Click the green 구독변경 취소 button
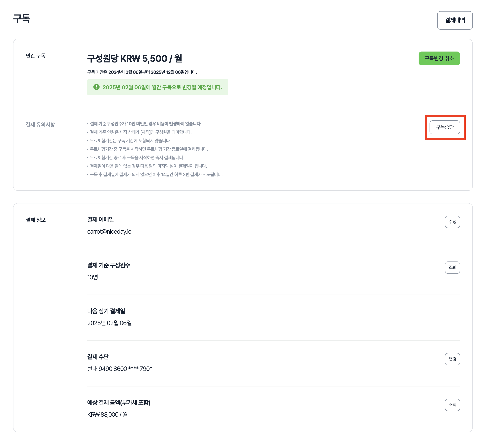The image size is (492, 448). click(439, 58)
